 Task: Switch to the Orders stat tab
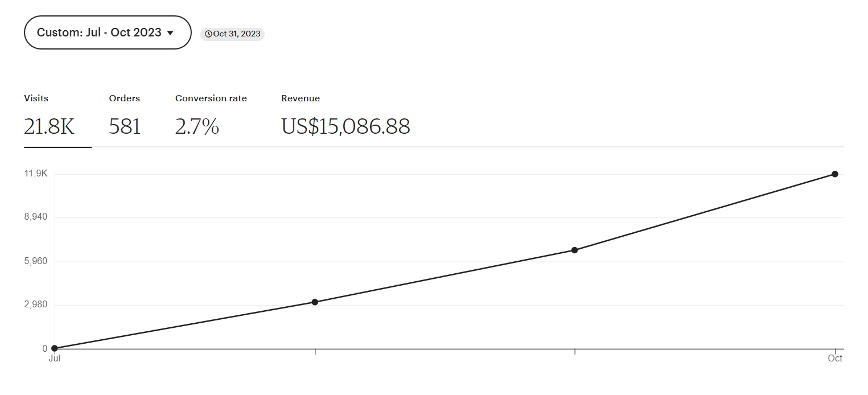pos(125,117)
